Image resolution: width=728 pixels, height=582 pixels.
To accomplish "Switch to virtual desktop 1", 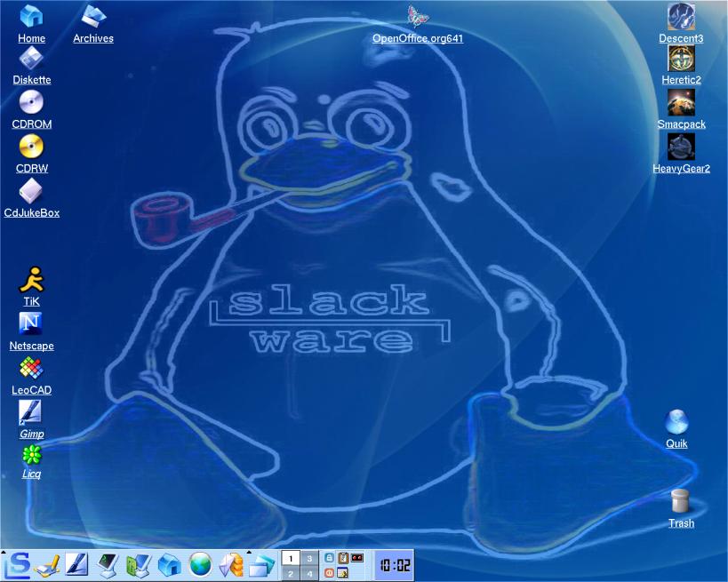I will click(291, 558).
